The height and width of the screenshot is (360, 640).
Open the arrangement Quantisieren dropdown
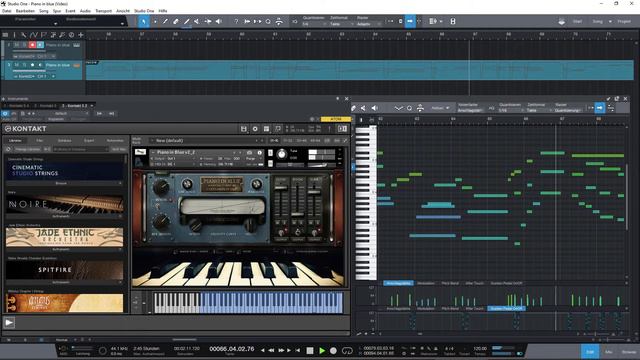(x=313, y=24)
